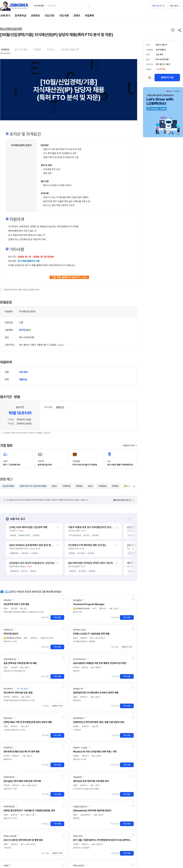The width and height of the screenshot is (183, 868).
Task: Expand the copyright notice chevron
Action: 89,500
